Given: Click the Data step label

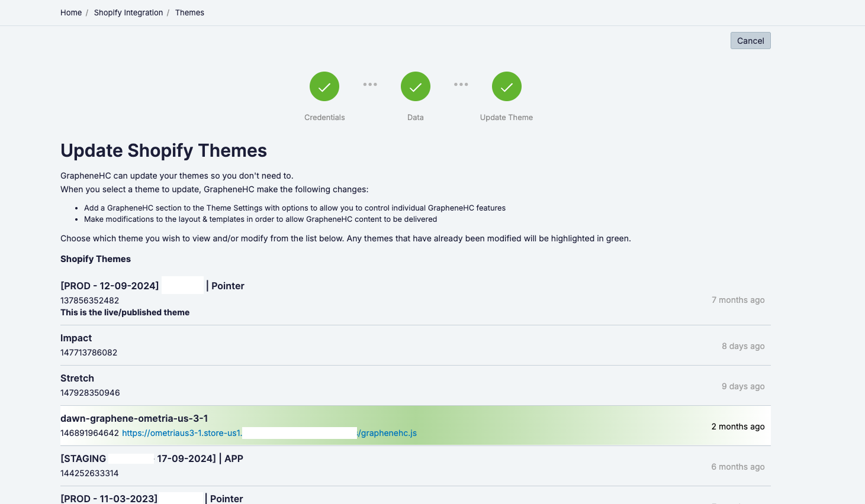Looking at the screenshot, I should pyautogui.click(x=416, y=117).
